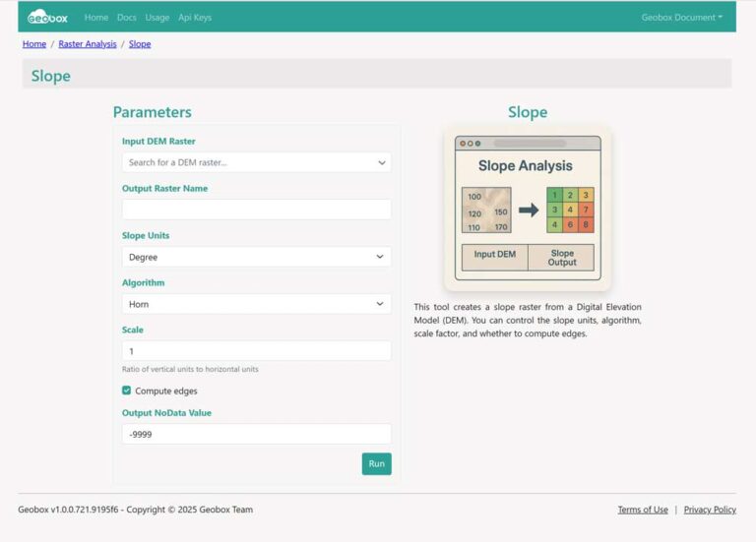Click the Home breadcrumb link
Viewport: 756px width, 542px height.
coord(34,44)
